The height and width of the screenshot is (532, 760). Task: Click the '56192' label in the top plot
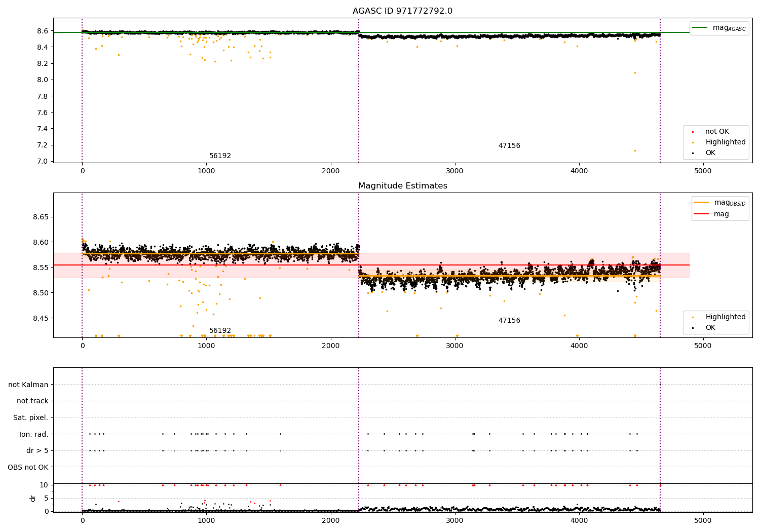[220, 156]
